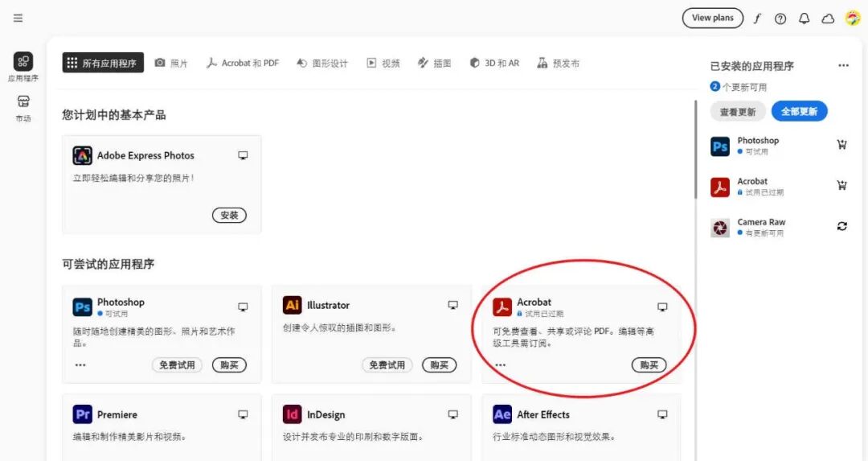This screenshot has height=461, width=868.
Task: Click desktop icon on After Effects card
Action: point(662,414)
